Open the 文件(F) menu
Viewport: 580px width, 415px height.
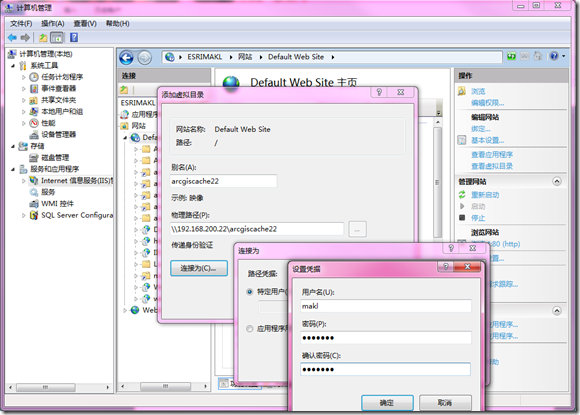click(x=21, y=24)
